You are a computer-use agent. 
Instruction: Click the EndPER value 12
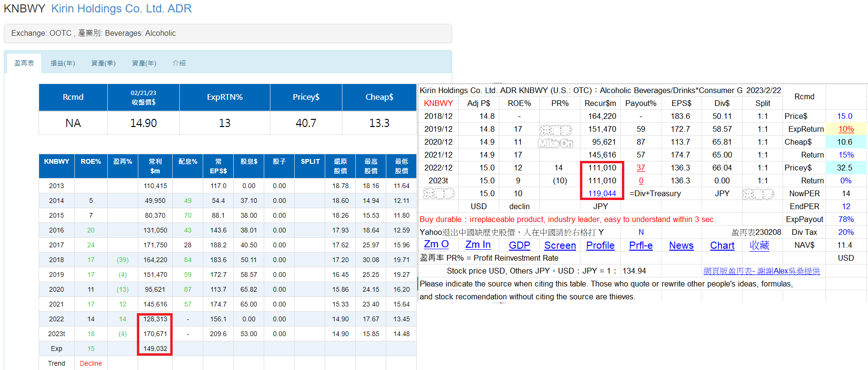846,206
